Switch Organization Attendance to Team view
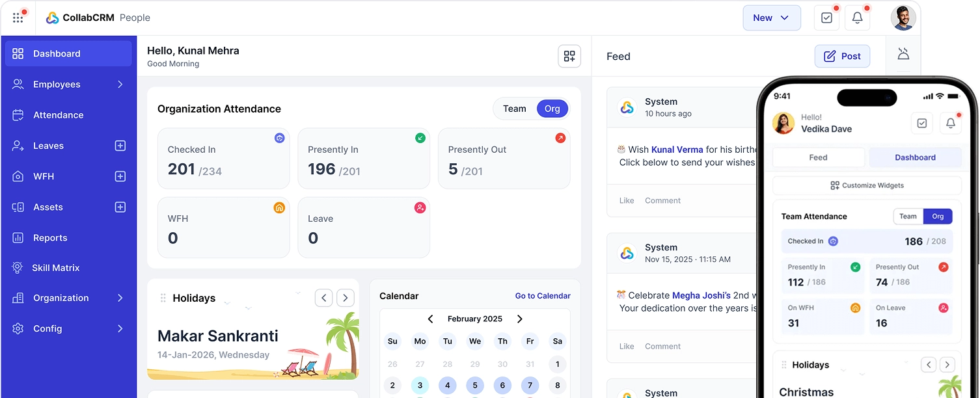 515,109
